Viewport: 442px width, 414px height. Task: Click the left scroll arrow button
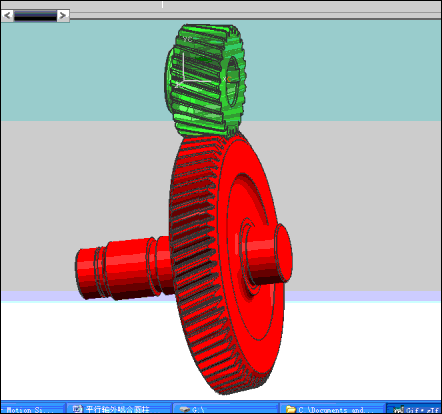point(8,15)
